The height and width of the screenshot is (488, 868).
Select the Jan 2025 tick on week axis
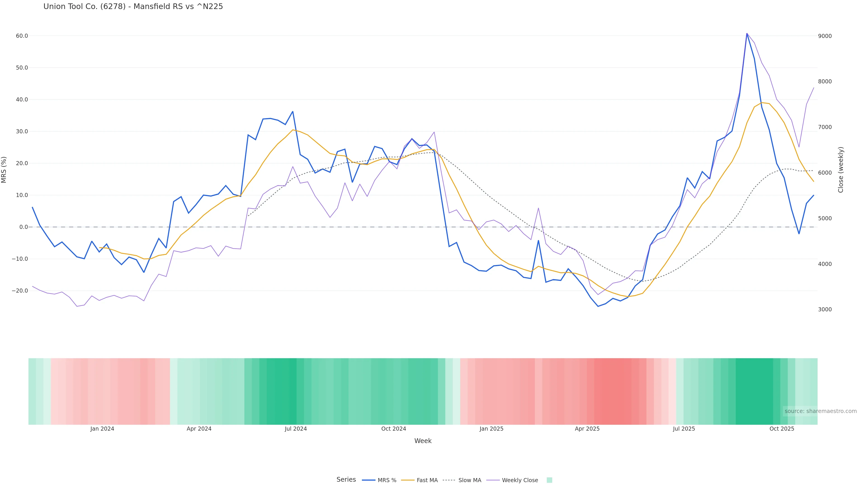tap(491, 429)
